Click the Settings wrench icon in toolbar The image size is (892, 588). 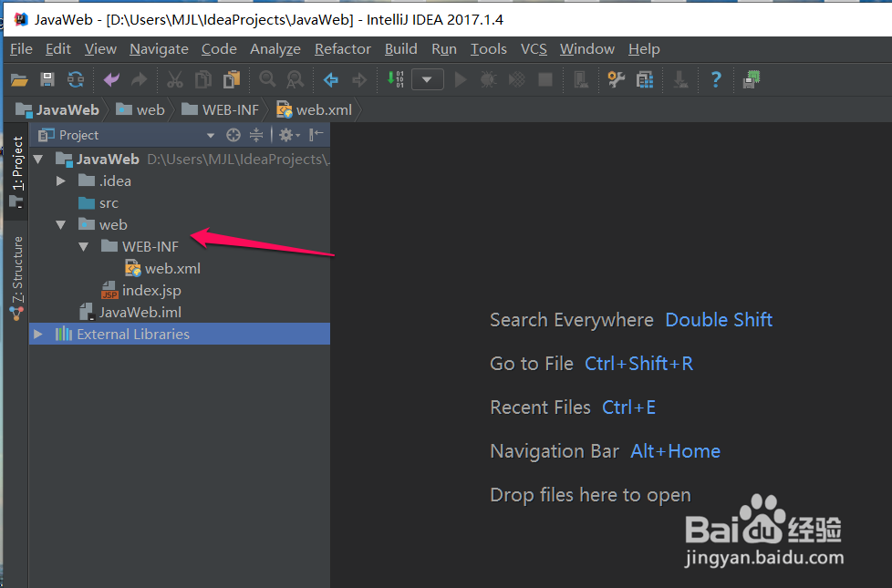(616, 79)
